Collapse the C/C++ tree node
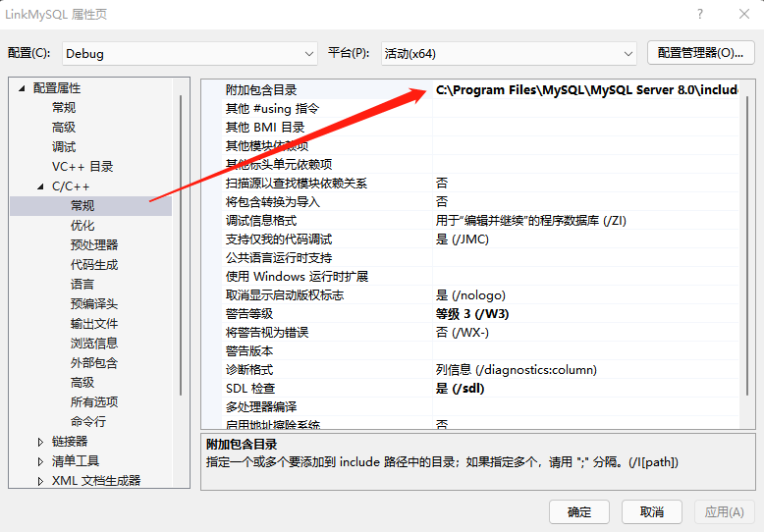Viewport: 764px width, 532px height. tap(40, 186)
